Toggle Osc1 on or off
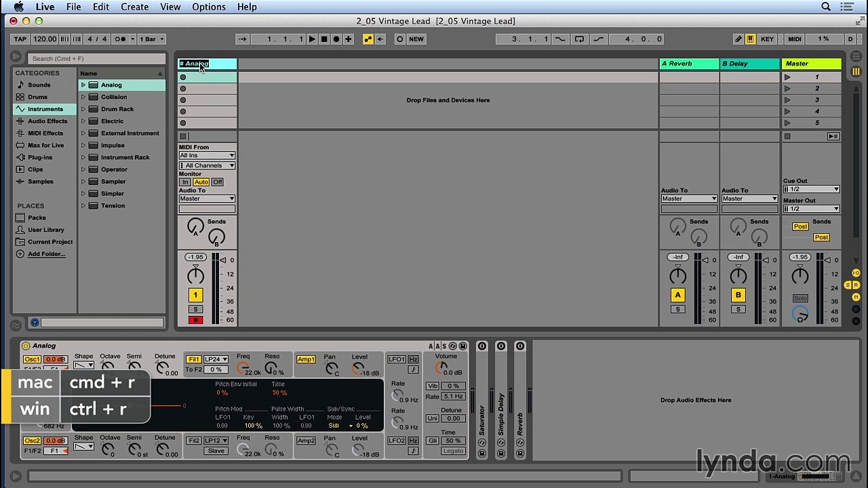The width and height of the screenshot is (868, 488). (x=32, y=359)
